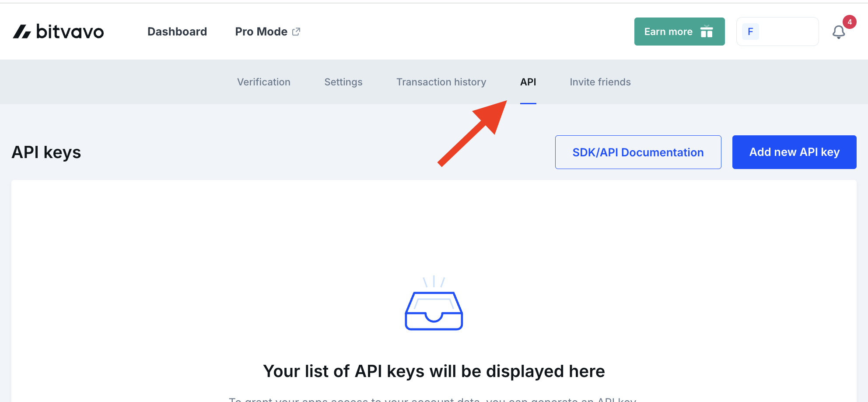Switch to the Settings tab
Screen dimensions: 868x402
tap(343, 82)
